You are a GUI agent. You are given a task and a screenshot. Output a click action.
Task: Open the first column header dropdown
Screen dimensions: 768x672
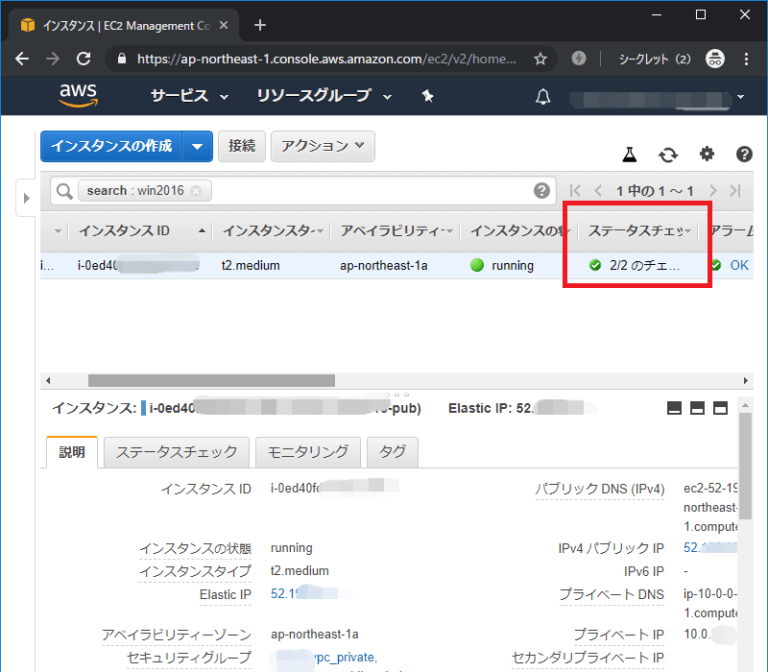point(58,231)
